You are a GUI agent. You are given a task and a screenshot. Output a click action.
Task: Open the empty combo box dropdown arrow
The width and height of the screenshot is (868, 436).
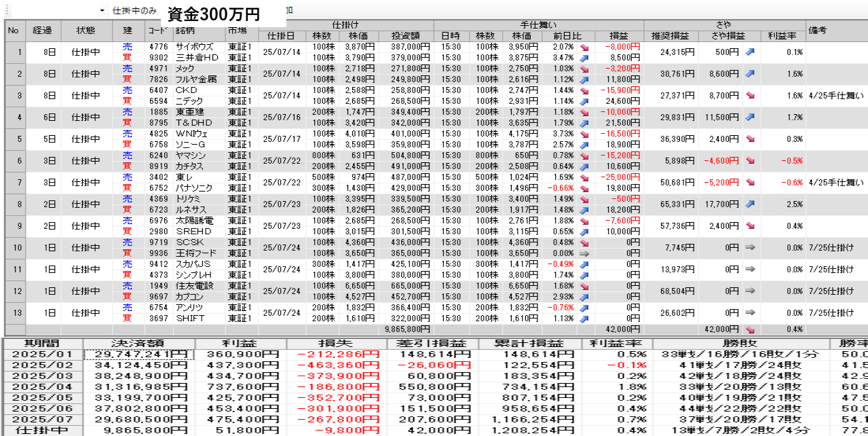[102, 11]
